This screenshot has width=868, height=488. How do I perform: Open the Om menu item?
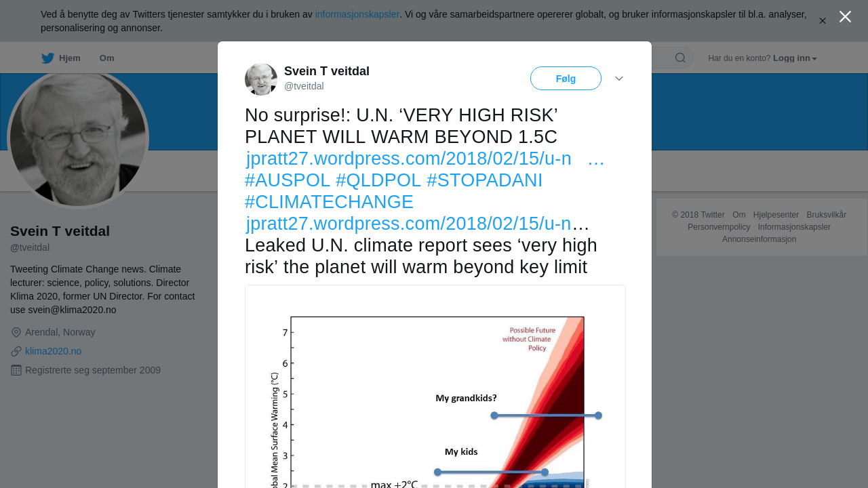(106, 58)
